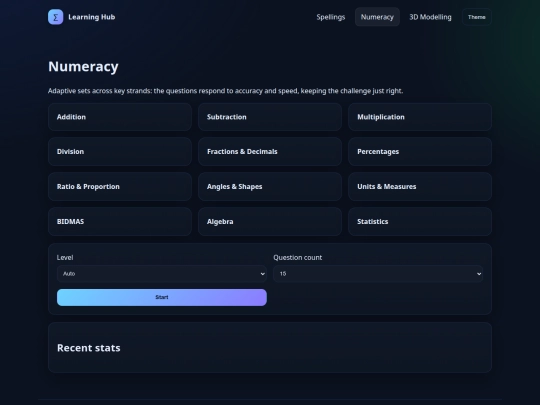Choose the Subtraction strand card
The height and width of the screenshot is (405, 540).
pos(270,117)
